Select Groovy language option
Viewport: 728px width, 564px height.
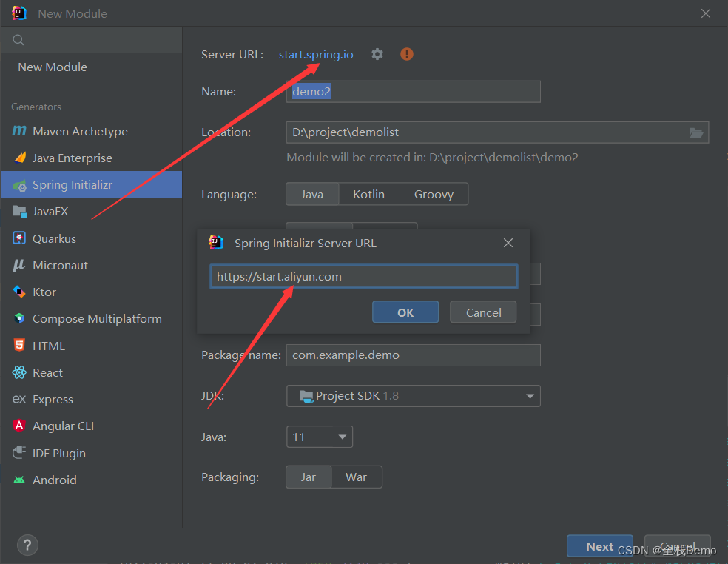(434, 194)
